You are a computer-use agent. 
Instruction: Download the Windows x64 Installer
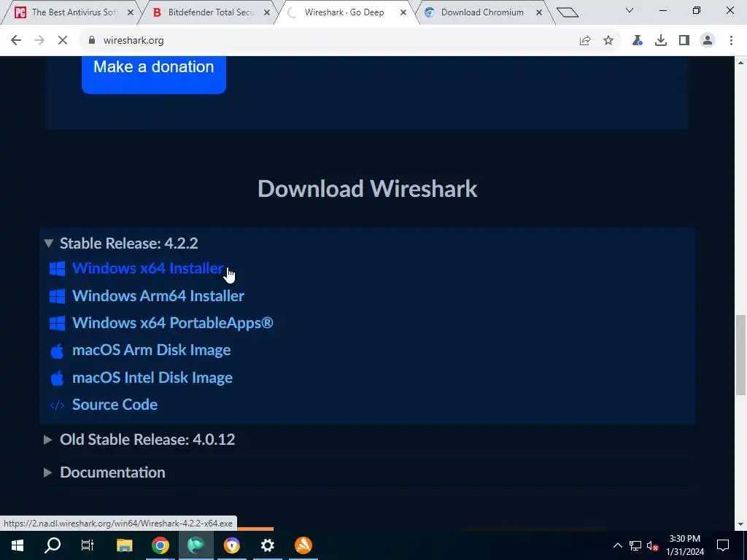coord(147,268)
